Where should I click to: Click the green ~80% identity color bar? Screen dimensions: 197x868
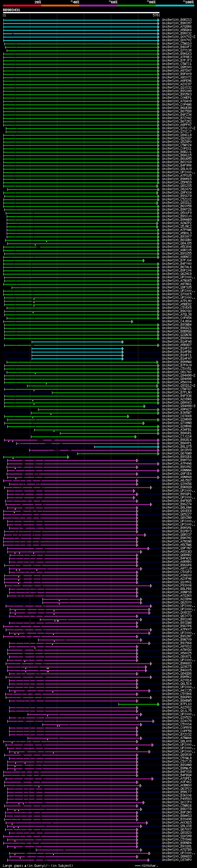(x=137, y=6)
